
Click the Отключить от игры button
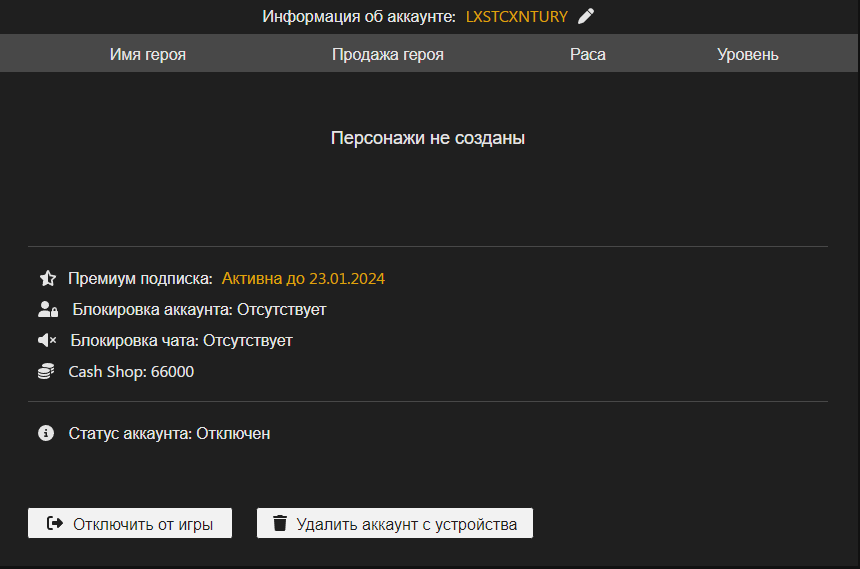130,523
